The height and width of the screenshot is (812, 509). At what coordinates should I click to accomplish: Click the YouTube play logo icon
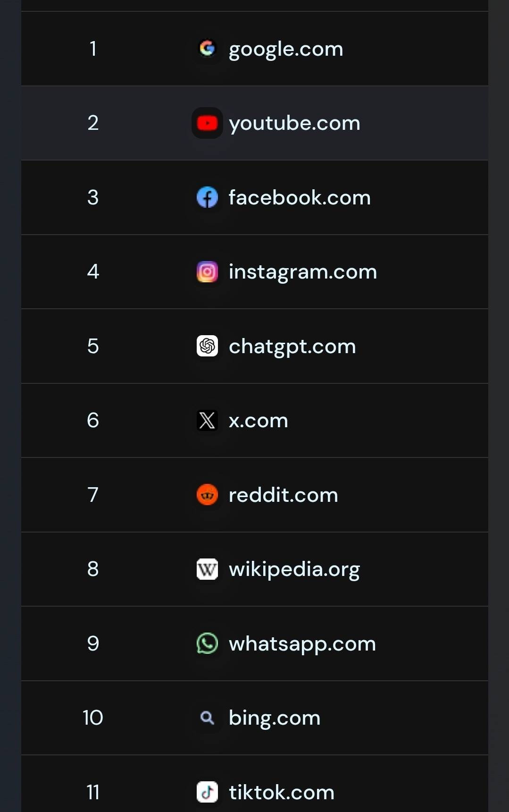click(207, 123)
